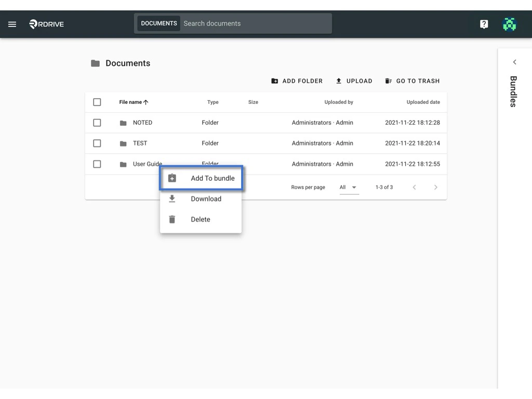The width and height of the screenshot is (532, 399).
Task: Click the user avatar in the top-right corner
Action: [509, 24]
